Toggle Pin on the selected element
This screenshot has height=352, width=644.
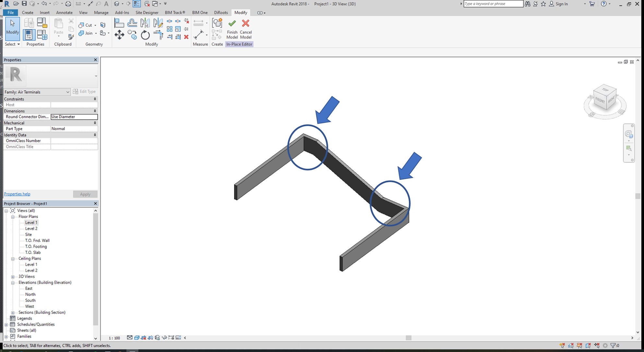click(186, 29)
